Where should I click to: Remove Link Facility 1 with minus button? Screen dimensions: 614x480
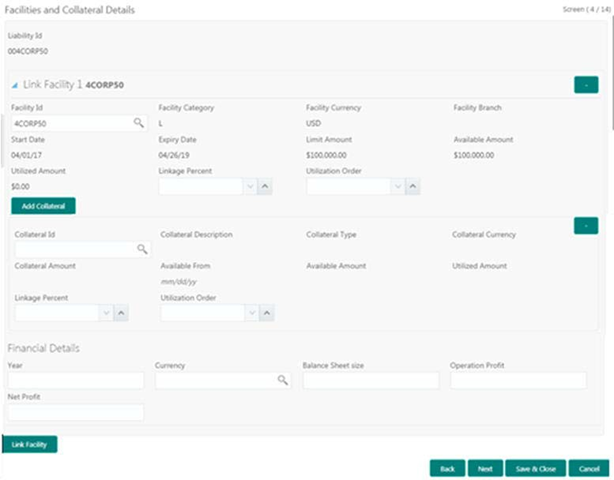(586, 85)
